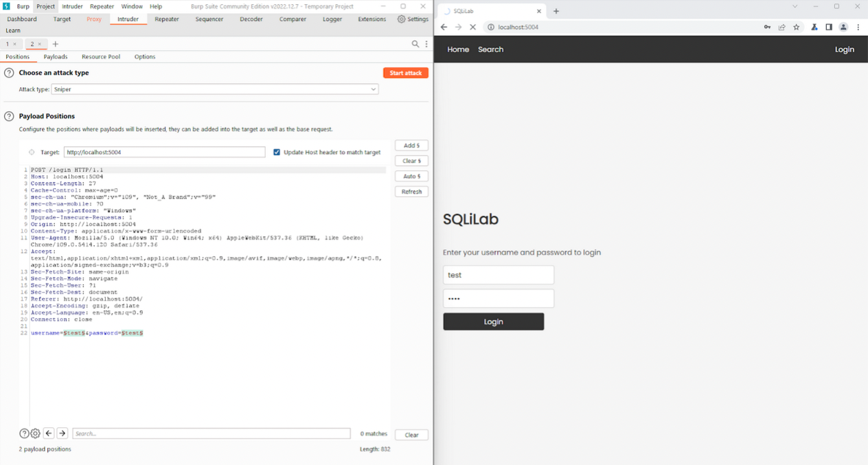Go to previous search match arrow
The height and width of the screenshot is (465, 868).
[49, 433]
